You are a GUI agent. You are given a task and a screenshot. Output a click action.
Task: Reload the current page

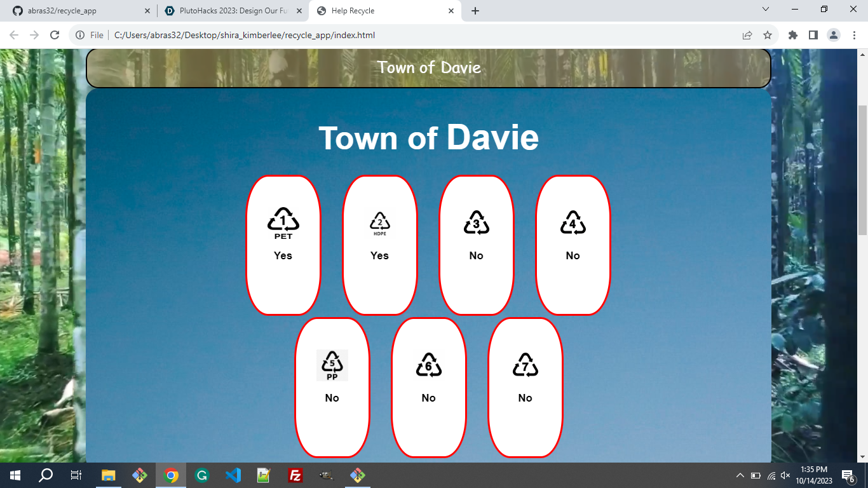[55, 35]
